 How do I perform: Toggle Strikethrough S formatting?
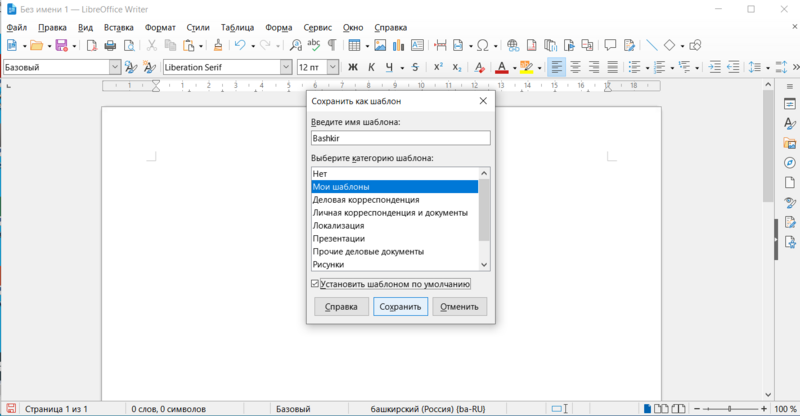(415, 67)
